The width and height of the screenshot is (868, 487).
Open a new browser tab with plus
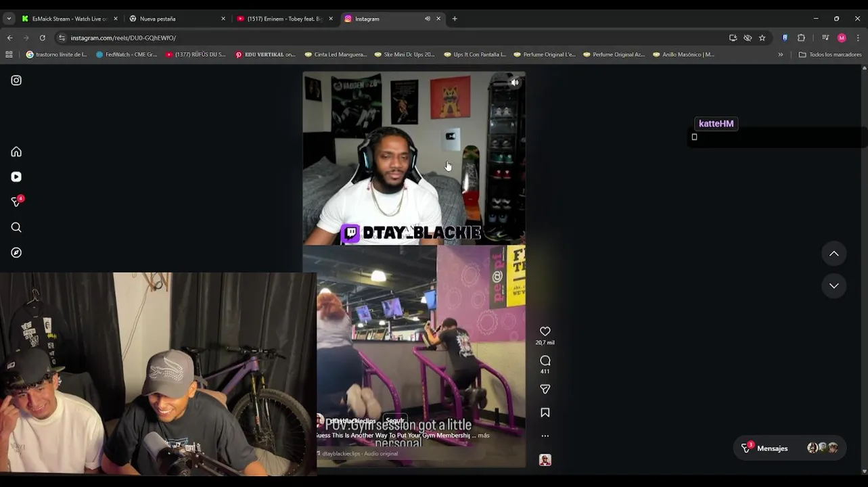point(455,19)
